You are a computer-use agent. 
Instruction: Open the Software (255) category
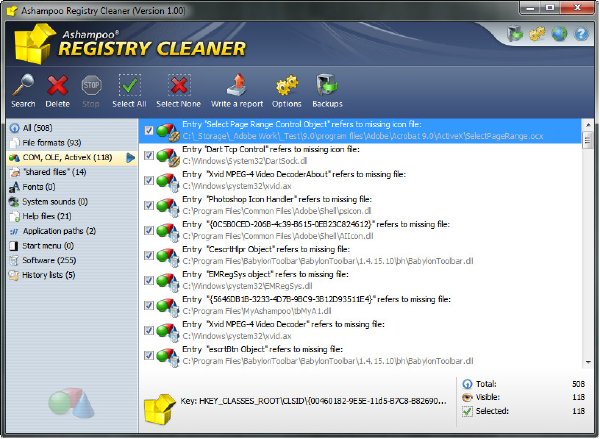click(72, 260)
